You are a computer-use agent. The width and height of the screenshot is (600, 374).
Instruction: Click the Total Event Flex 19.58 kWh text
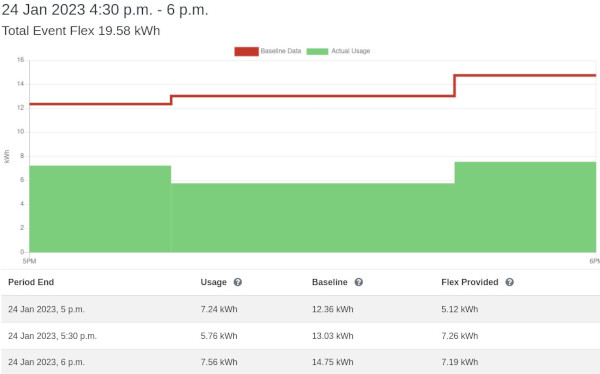(x=81, y=31)
